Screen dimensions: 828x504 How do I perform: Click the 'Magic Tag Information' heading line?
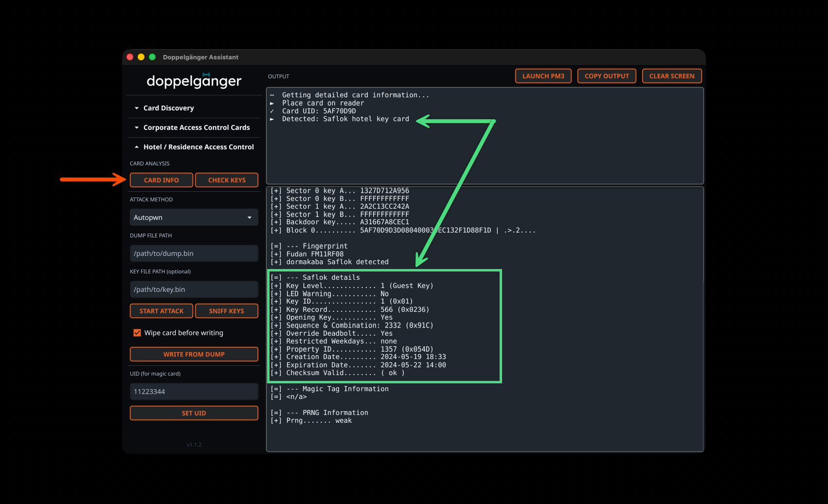(x=330, y=389)
